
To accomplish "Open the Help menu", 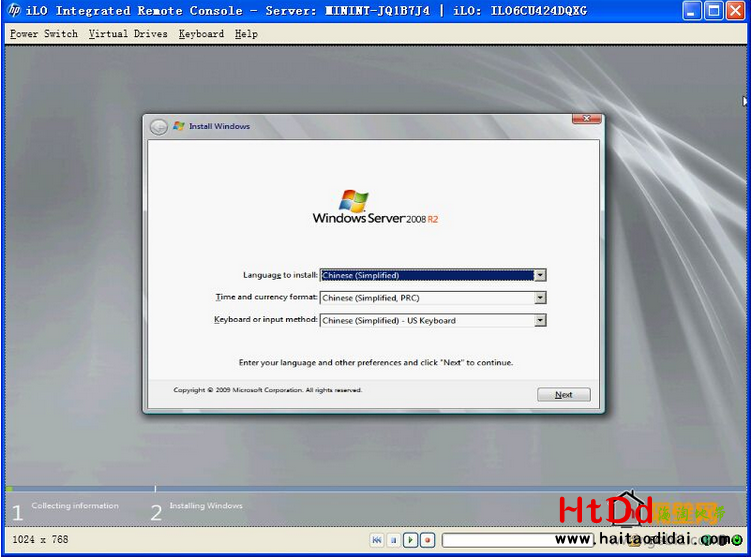I will point(246,34).
